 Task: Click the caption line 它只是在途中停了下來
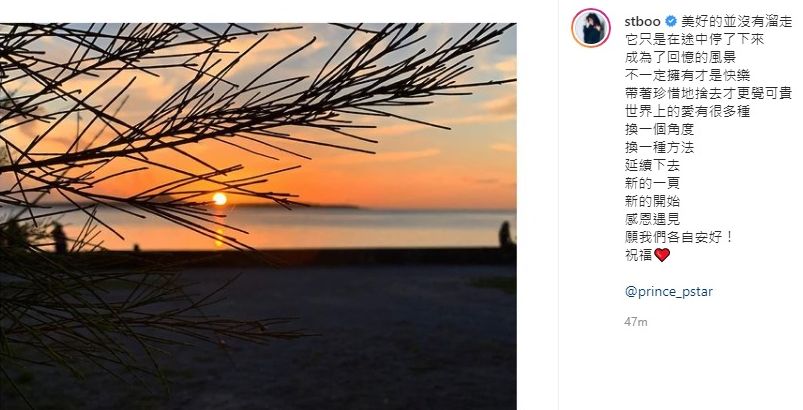[695, 39]
